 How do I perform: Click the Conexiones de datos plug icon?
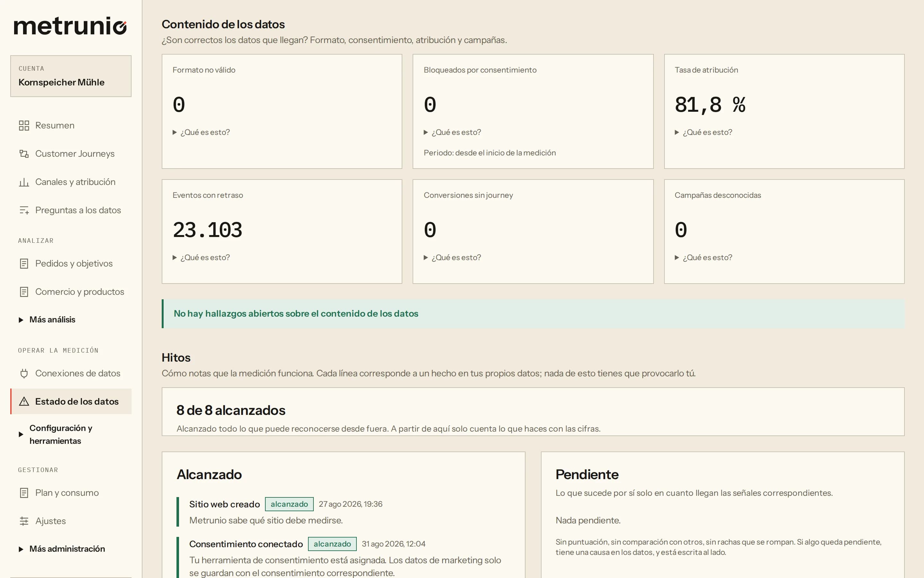[x=24, y=373]
